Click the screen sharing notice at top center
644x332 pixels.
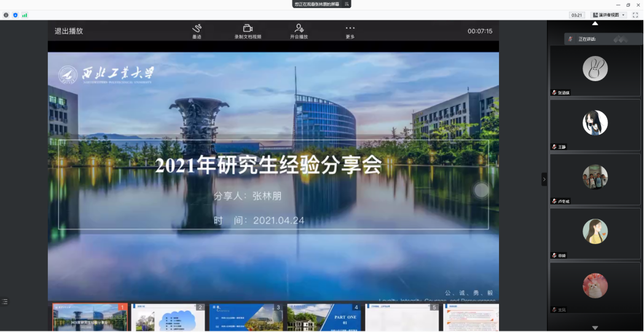tap(321, 4)
